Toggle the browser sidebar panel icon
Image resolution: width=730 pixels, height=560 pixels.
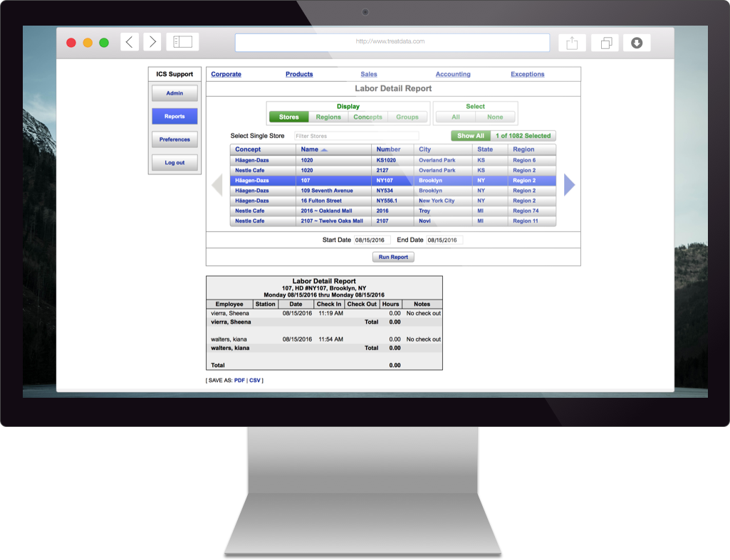pyautogui.click(x=182, y=42)
